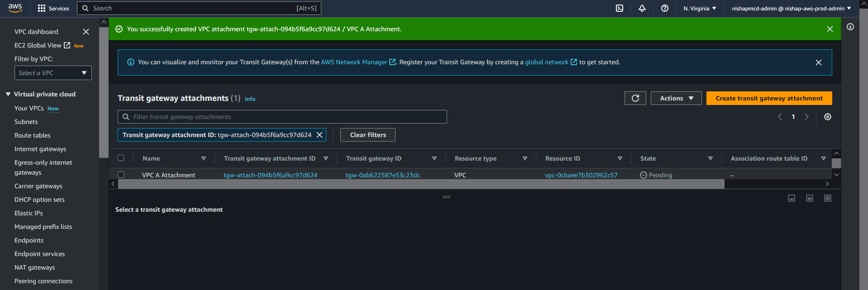The width and height of the screenshot is (868, 290).
Task: Open table preferences gear icon
Action: tap(827, 117)
